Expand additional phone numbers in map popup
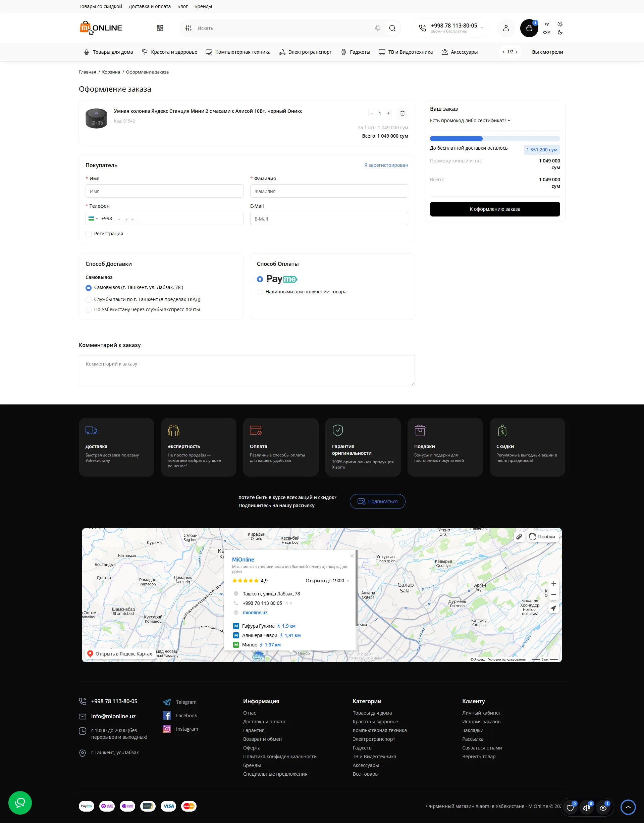 tap(289, 603)
